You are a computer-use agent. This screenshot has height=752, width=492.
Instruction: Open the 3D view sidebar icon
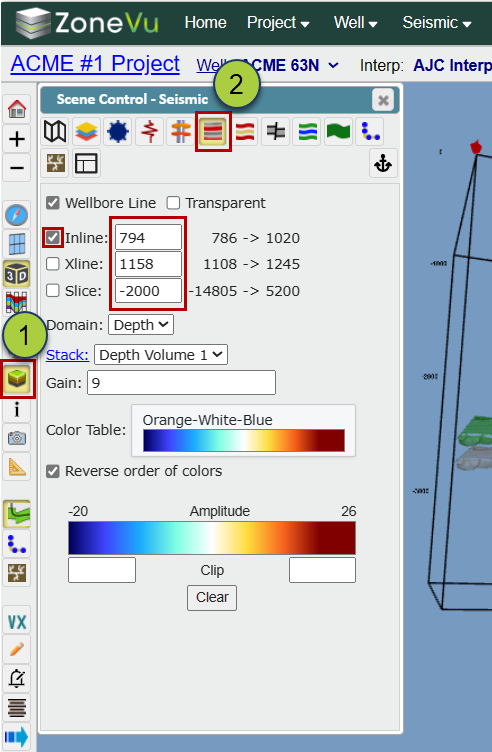pos(17,274)
